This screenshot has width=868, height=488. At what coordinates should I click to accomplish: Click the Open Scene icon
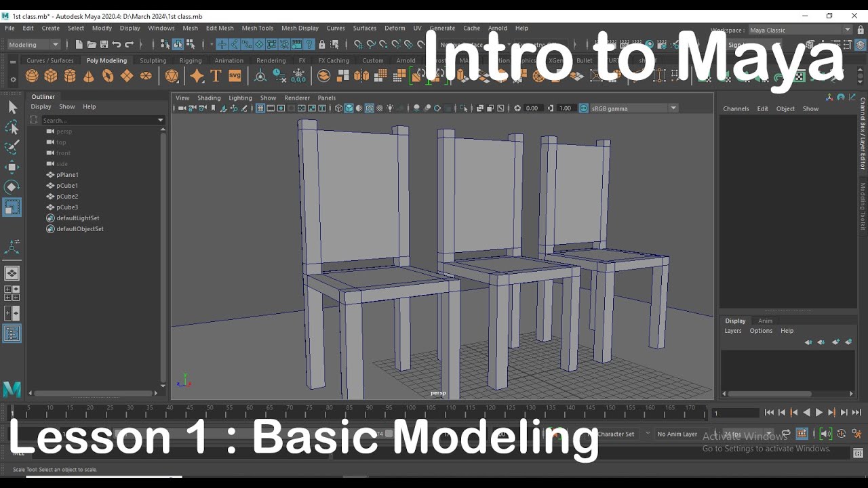92,45
